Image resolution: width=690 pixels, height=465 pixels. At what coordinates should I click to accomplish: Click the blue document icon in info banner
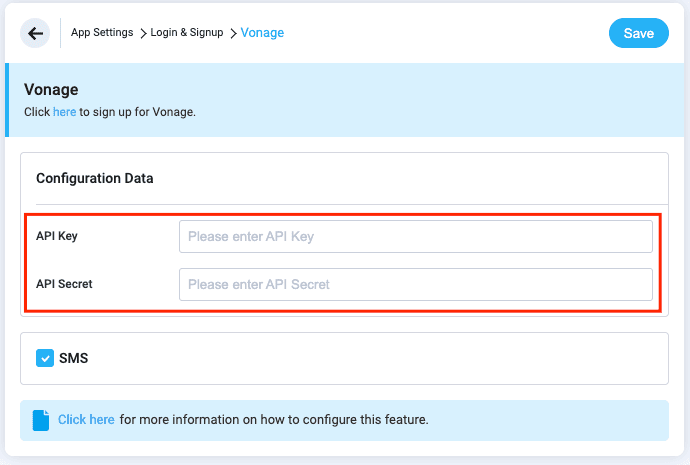click(41, 420)
